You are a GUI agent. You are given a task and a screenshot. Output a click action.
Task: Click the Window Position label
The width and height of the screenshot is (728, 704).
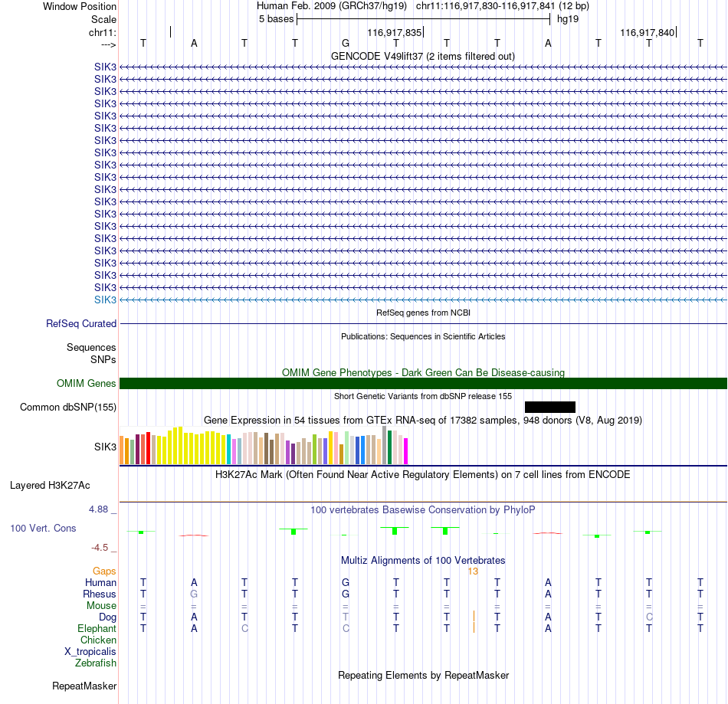point(80,6)
